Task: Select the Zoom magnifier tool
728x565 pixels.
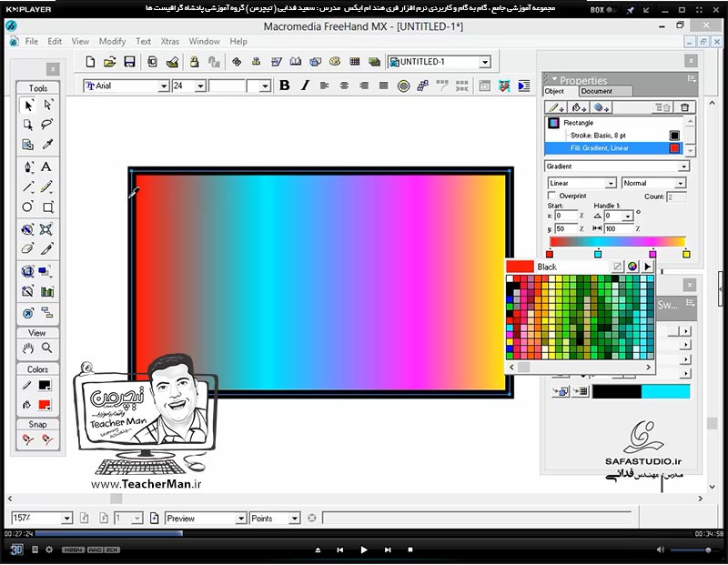Action: click(x=47, y=348)
